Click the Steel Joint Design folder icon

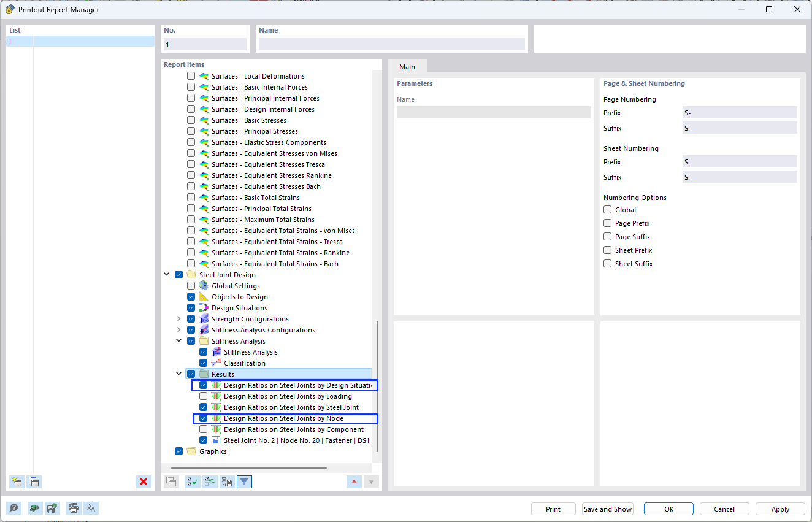pos(191,275)
